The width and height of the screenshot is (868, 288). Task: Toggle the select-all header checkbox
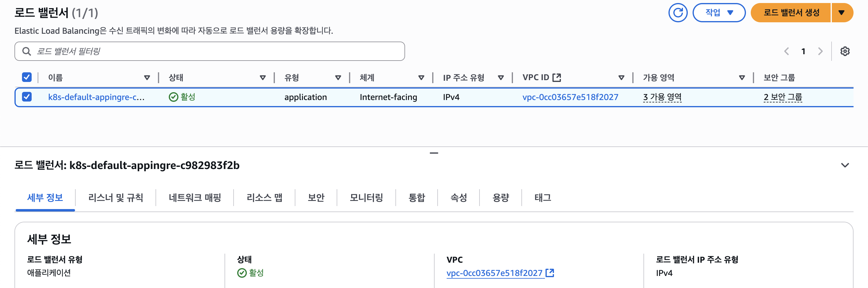(x=27, y=77)
